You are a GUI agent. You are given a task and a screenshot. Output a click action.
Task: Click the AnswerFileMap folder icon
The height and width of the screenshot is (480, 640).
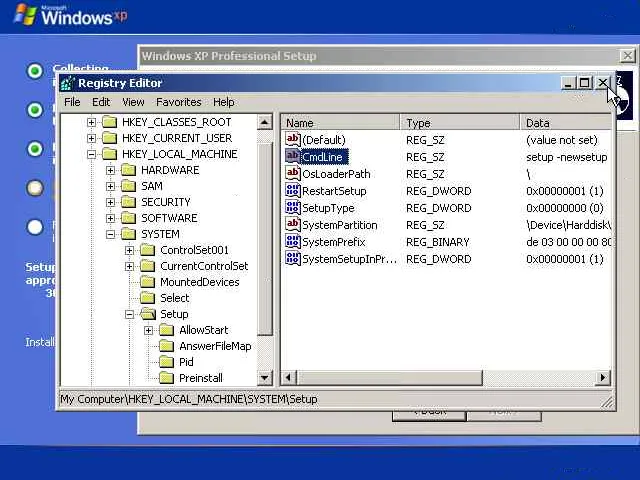(x=167, y=346)
